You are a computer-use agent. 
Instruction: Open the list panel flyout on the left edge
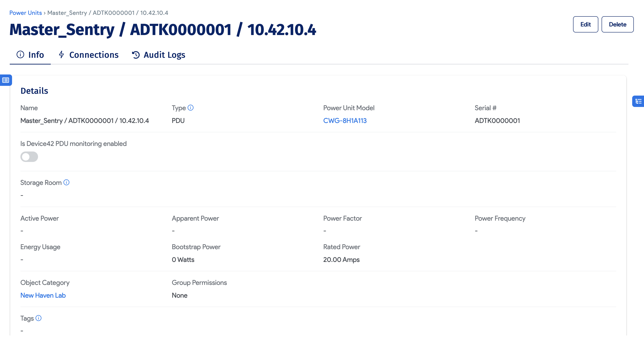click(x=6, y=80)
